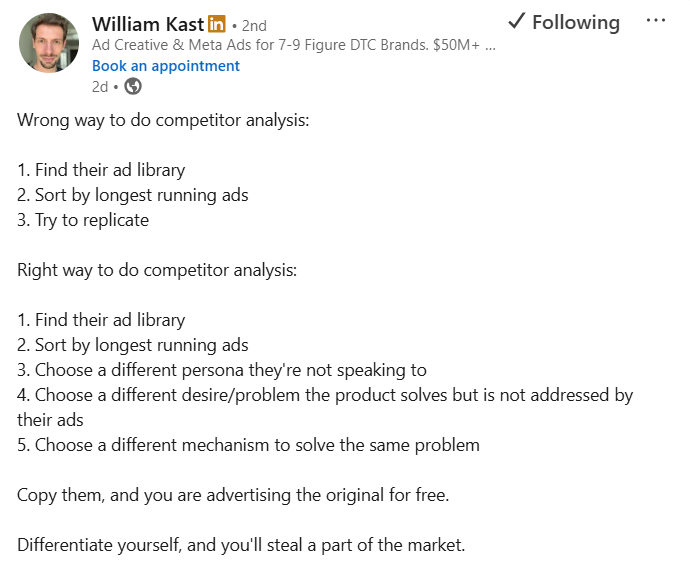This screenshot has width=690, height=563.
Task: Click the 'Choose a different mechanism' line
Action: click(248, 445)
